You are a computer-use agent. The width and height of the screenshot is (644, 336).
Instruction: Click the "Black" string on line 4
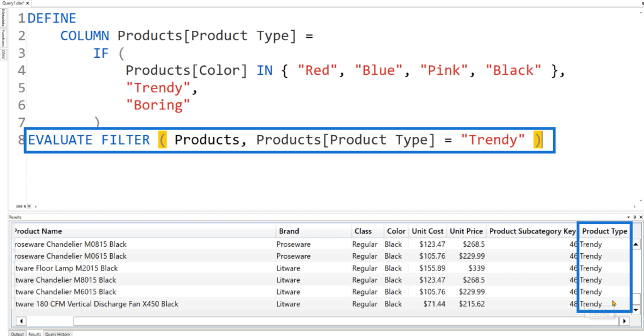pyautogui.click(x=513, y=70)
